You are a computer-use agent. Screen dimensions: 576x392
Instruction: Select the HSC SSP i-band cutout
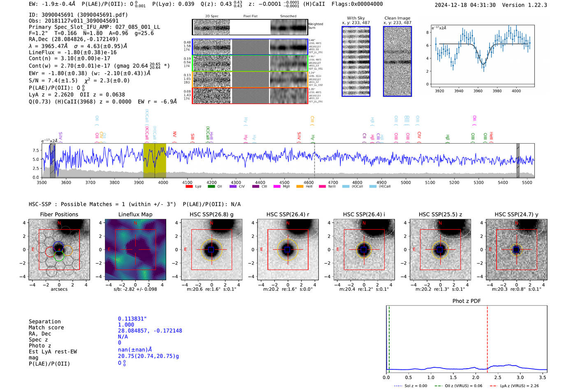[x=364, y=250]
